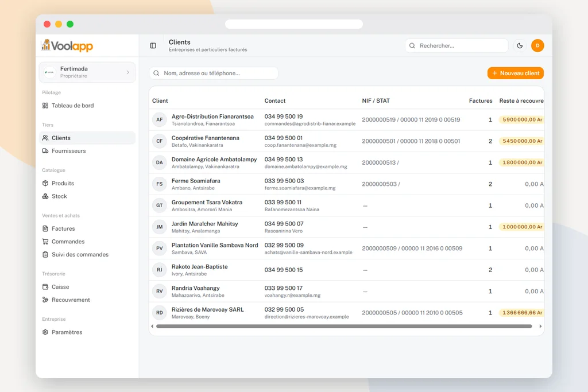Click the Nouveau client button
This screenshot has width=588, height=392.
(515, 73)
